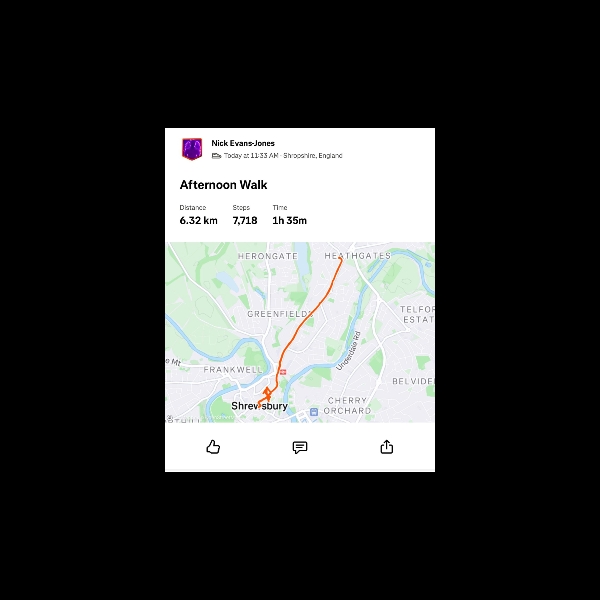Viewport: 600px width, 600px height.
Task: Tap the share activity icon
Action: pos(386,447)
